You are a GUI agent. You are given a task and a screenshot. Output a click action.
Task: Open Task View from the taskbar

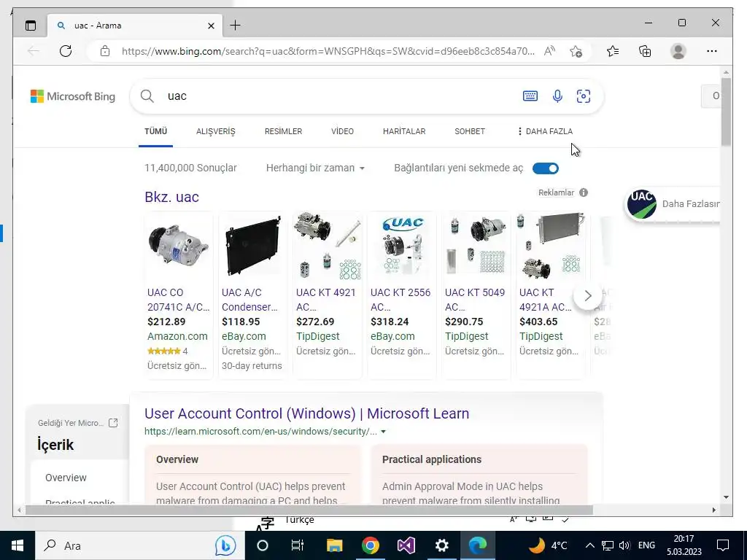[x=298, y=545]
